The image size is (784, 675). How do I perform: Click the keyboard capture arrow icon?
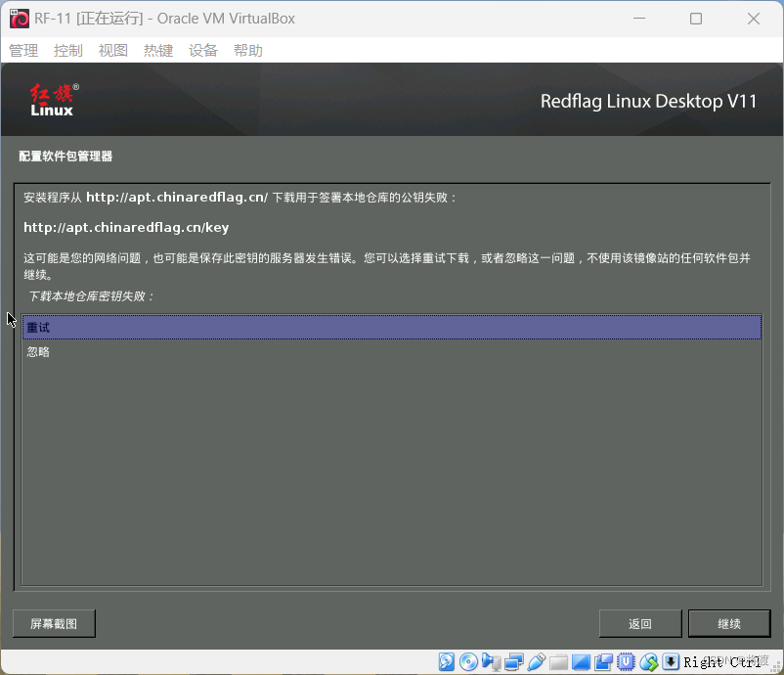tap(671, 661)
